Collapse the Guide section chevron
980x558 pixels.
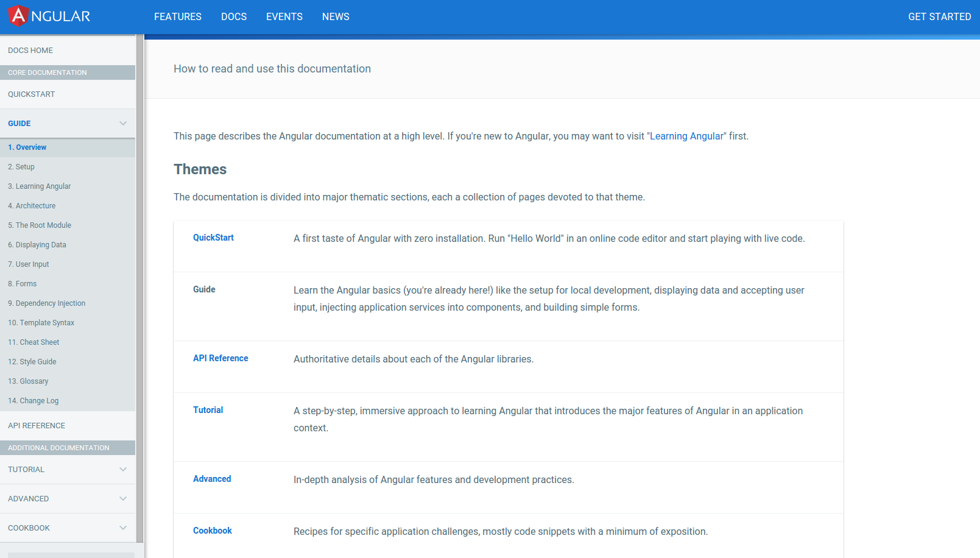(123, 124)
